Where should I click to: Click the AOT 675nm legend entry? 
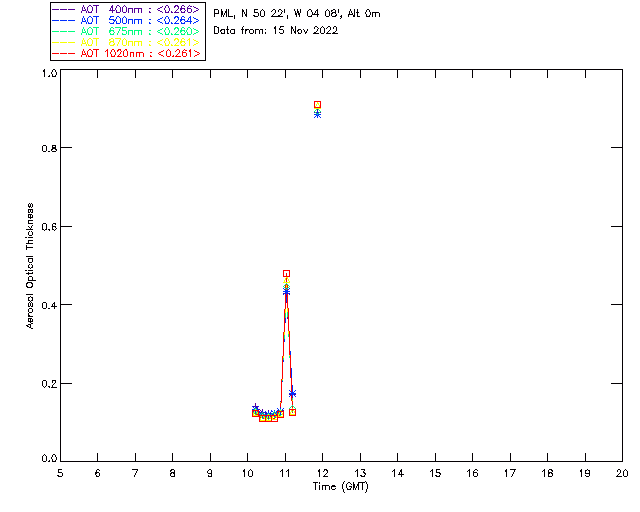tap(126, 31)
